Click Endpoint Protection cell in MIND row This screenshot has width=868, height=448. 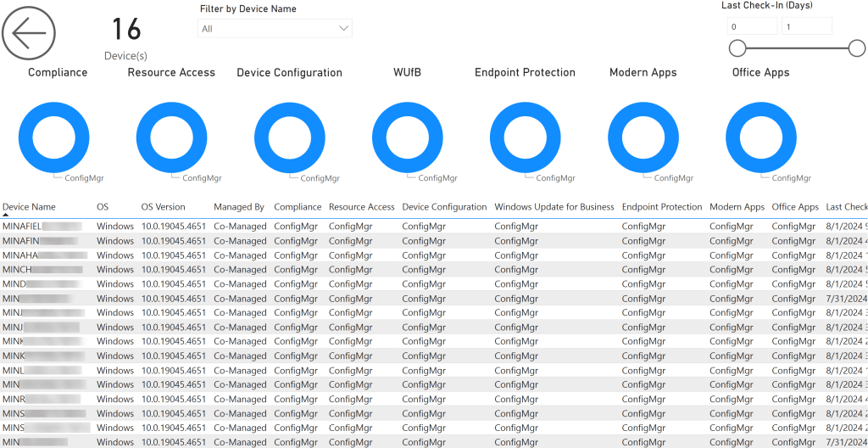(644, 284)
